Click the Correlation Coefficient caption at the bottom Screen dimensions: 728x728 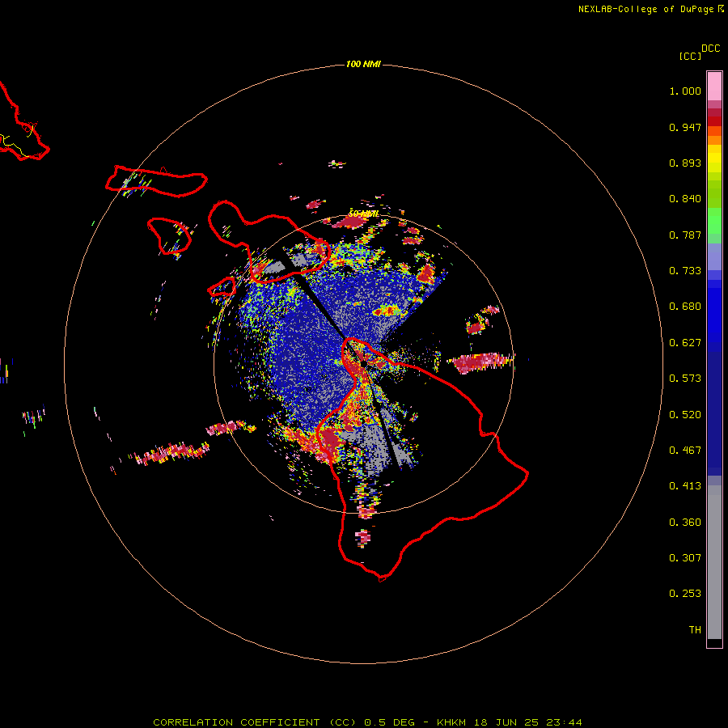367,722
